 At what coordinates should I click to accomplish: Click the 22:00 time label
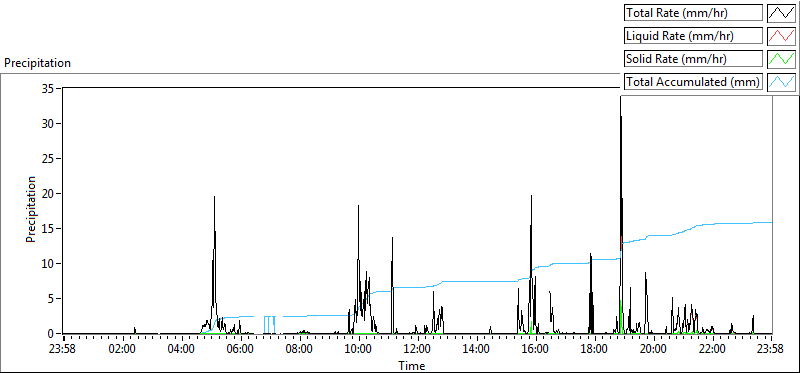[712, 350]
